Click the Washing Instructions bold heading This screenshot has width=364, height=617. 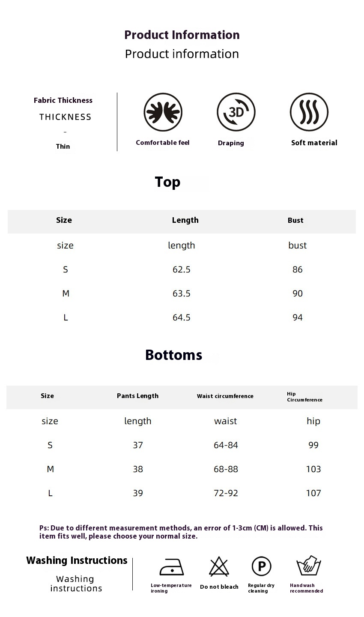point(77,560)
